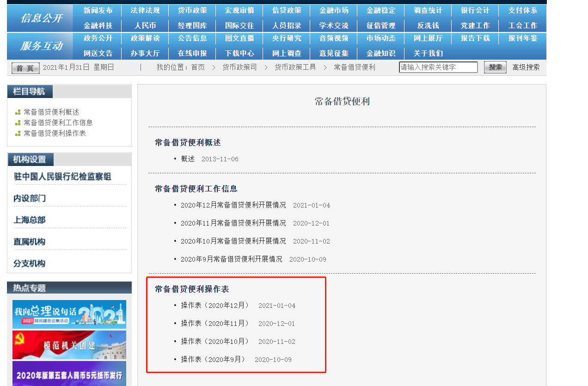Click the 高级搜索 link
This screenshot has width=588, height=386.
pyautogui.click(x=526, y=67)
